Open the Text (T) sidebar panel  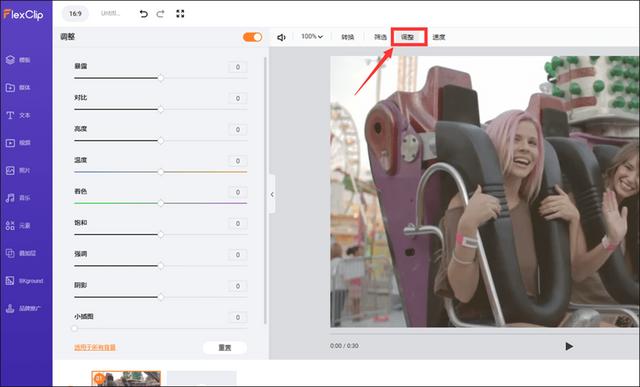pos(18,115)
